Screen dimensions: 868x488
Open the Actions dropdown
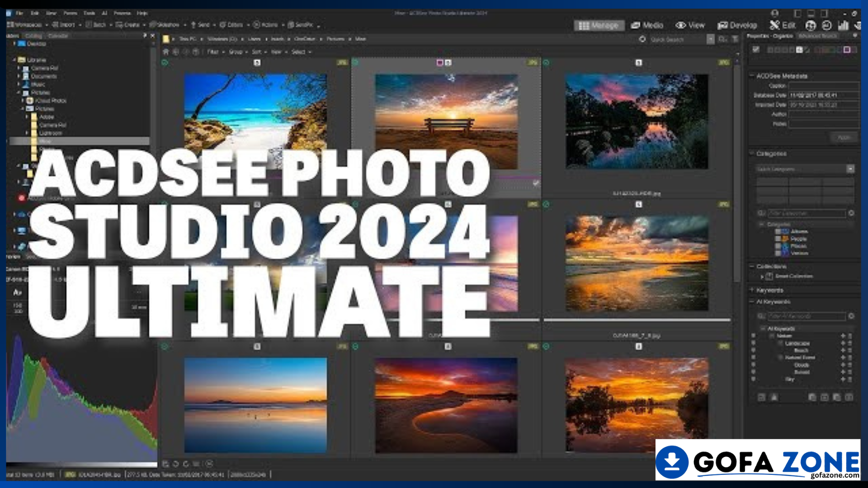coord(268,25)
